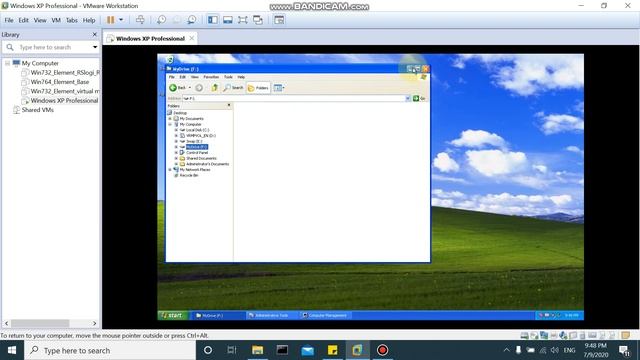
Task: Click Bandicam record icon on taskbar
Action: (x=382, y=350)
